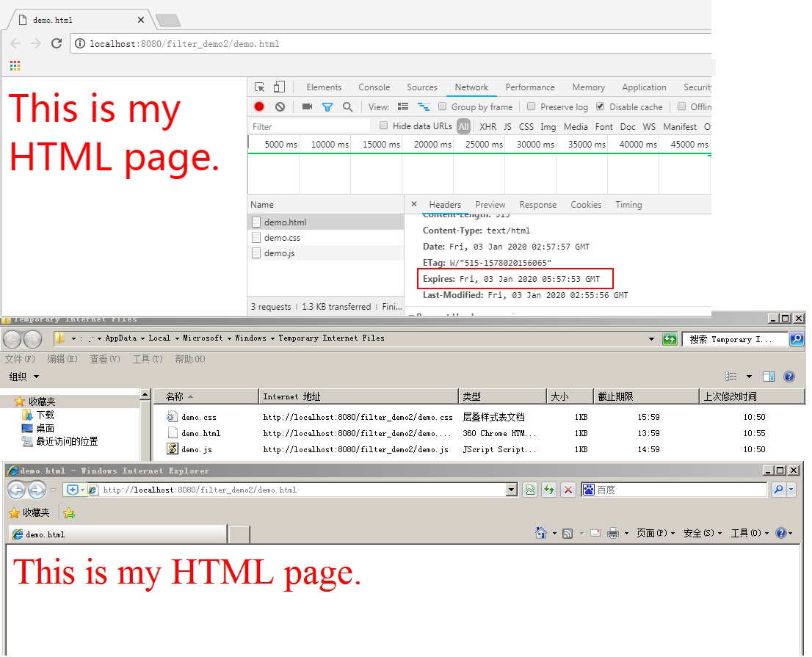Expand the 页面(P) page menu dropdown

[x=655, y=533]
